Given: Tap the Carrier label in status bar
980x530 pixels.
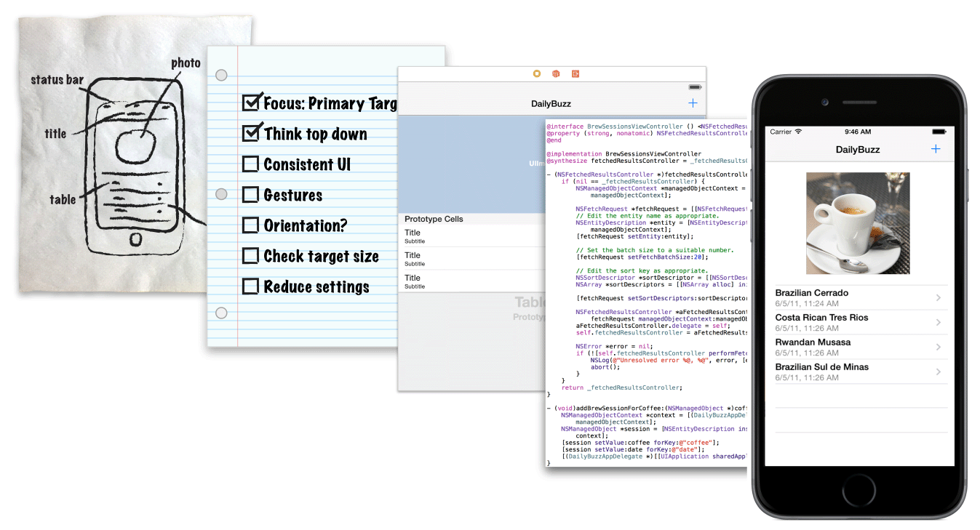Looking at the screenshot, I should (x=781, y=132).
